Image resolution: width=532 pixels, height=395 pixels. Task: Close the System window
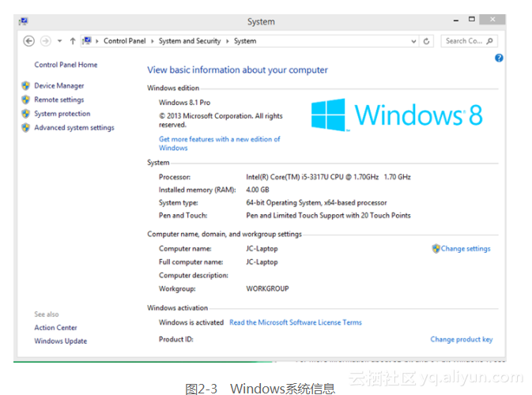pos(492,19)
